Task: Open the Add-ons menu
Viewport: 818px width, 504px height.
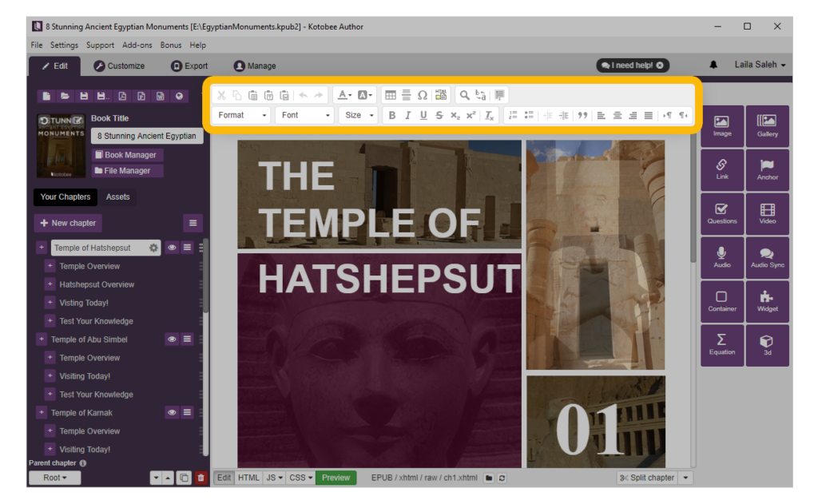Action: [136, 45]
